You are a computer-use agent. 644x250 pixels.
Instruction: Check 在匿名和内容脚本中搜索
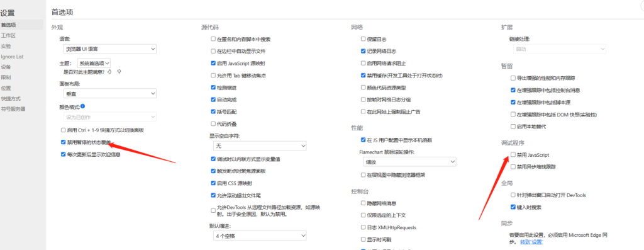pyautogui.click(x=213, y=39)
